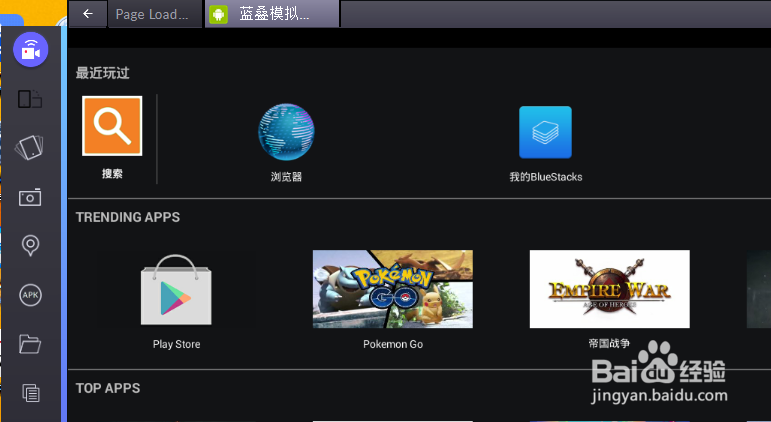
Task: Click the 搜索 label text
Action: (x=112, y=174)
